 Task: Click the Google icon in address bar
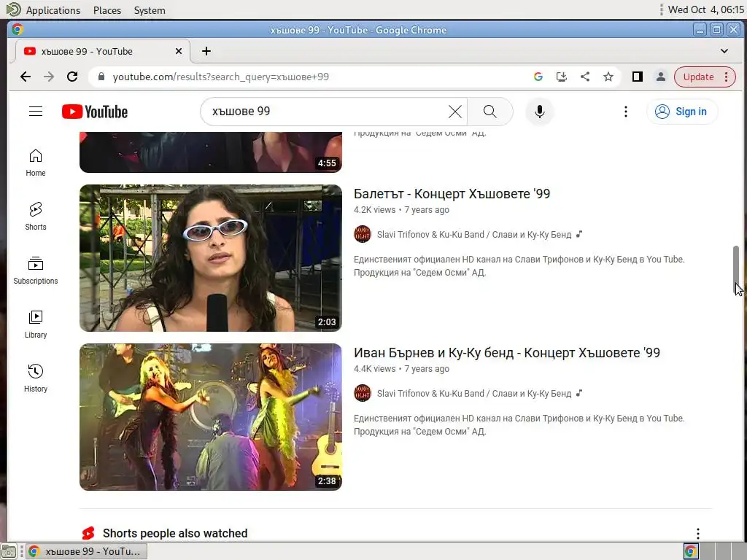pos(538,77)
